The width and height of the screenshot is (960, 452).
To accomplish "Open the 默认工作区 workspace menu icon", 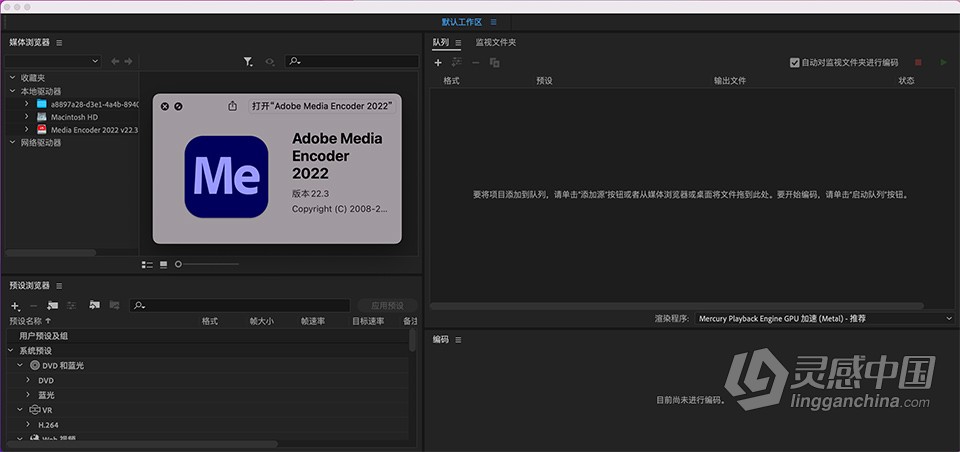I will click(493, 22).
